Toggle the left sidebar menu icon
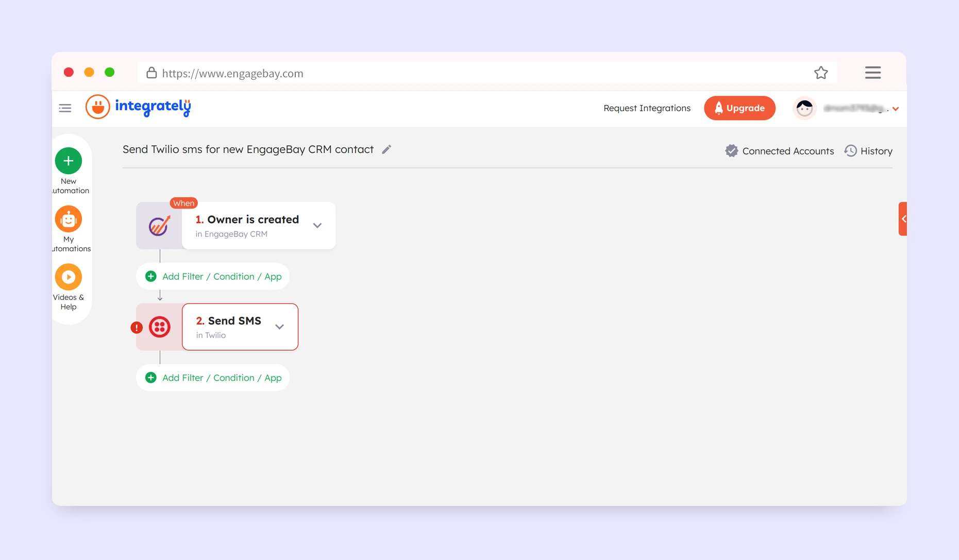959x560 pixels. click(x=65, y=108)
